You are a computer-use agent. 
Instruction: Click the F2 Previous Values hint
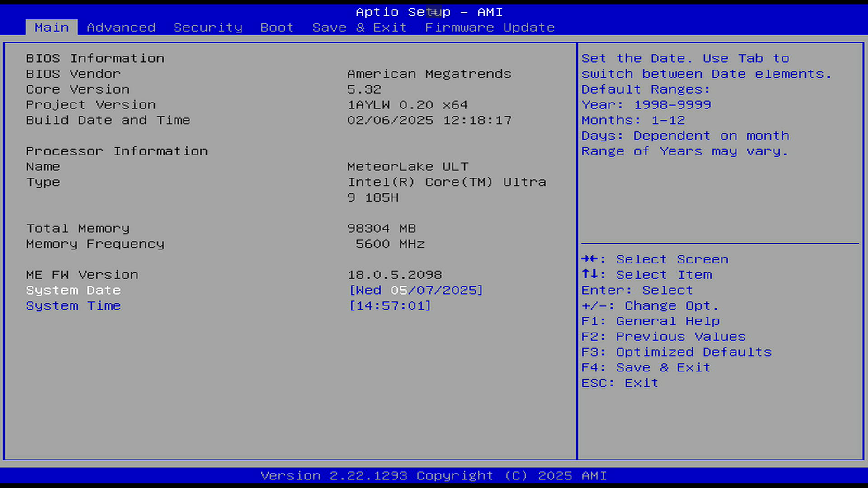coord(663,337)
